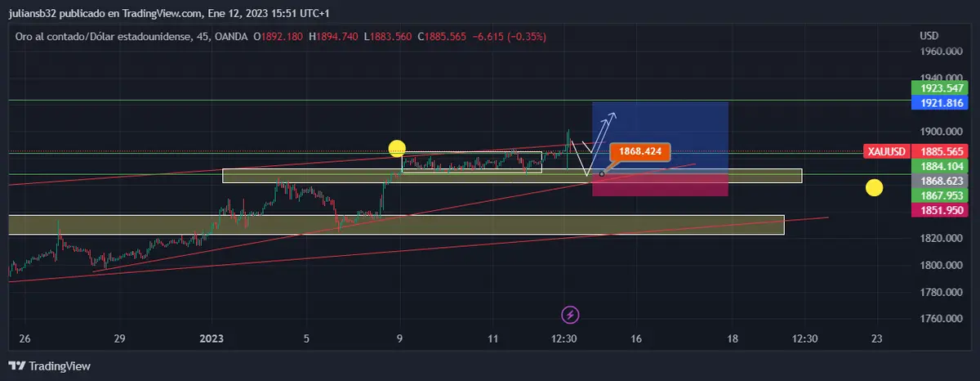Image resolution: width=980 pixels, height=381 pixels.
Task: Click the red XAUUSD symbol tag
Action: 886,151
